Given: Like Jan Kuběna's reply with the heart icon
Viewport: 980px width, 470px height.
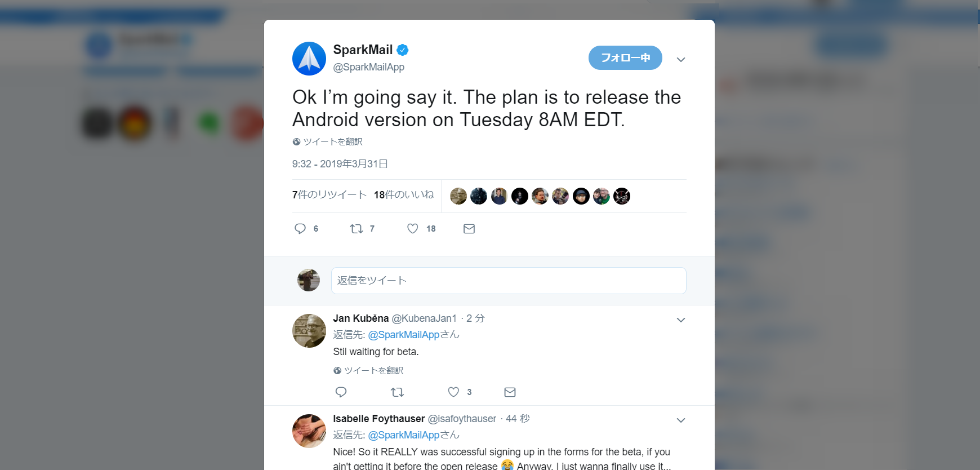Looking at the screenshot, I should pyautogui.click(x=453, y=392).
